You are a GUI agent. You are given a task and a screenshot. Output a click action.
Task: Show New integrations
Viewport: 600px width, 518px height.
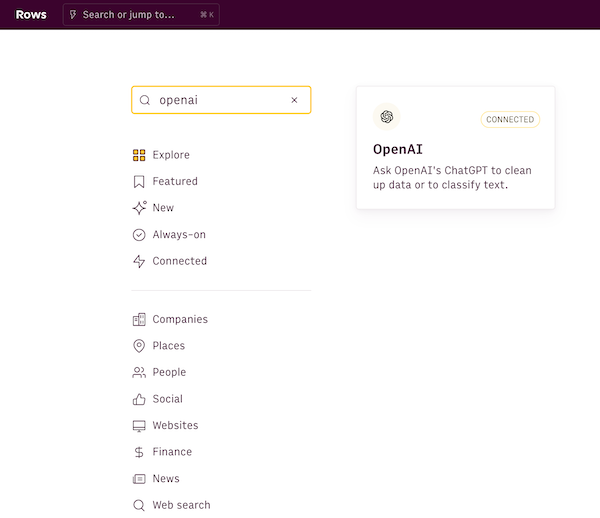pos(163,208)
